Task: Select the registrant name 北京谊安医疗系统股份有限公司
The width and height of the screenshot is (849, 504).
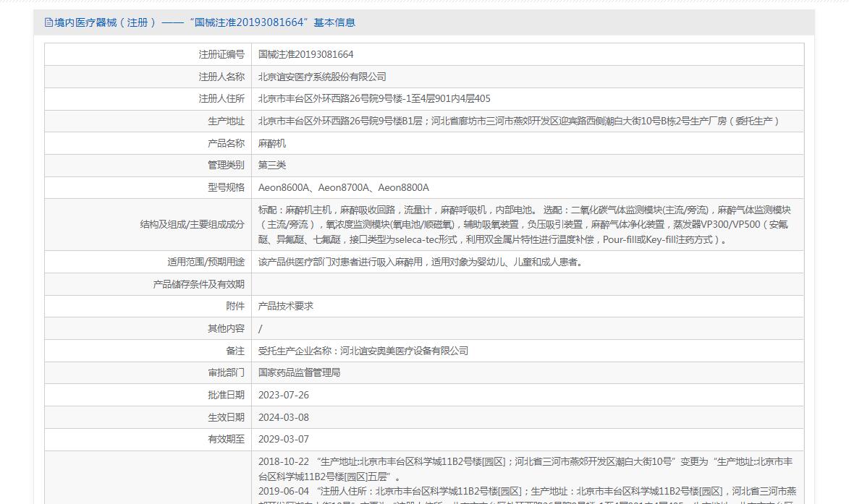Action: click(322, 77)
